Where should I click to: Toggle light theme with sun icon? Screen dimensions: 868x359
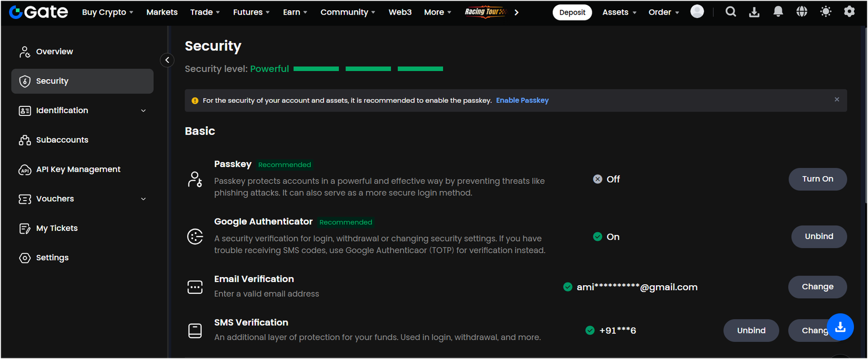(826, 12)
